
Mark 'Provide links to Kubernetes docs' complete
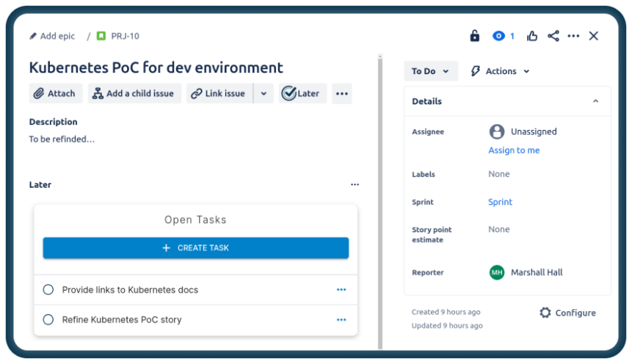pos(48,290)
